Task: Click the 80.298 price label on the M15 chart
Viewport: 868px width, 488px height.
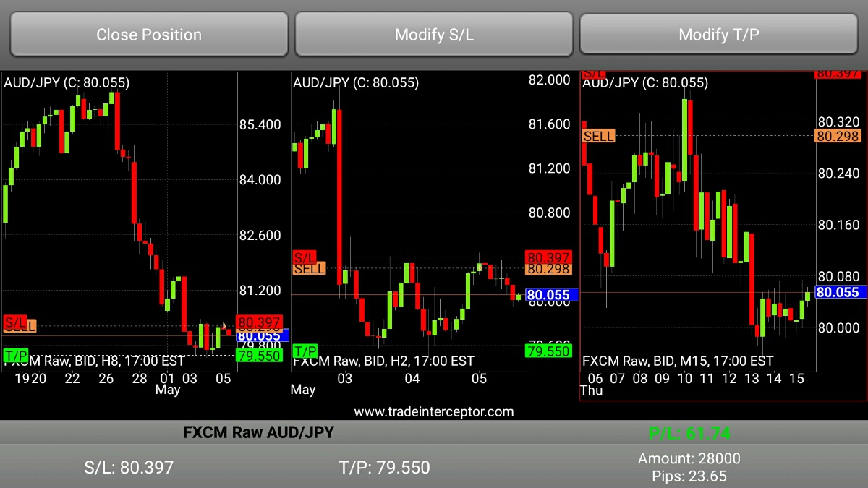Action: [838, 136]
